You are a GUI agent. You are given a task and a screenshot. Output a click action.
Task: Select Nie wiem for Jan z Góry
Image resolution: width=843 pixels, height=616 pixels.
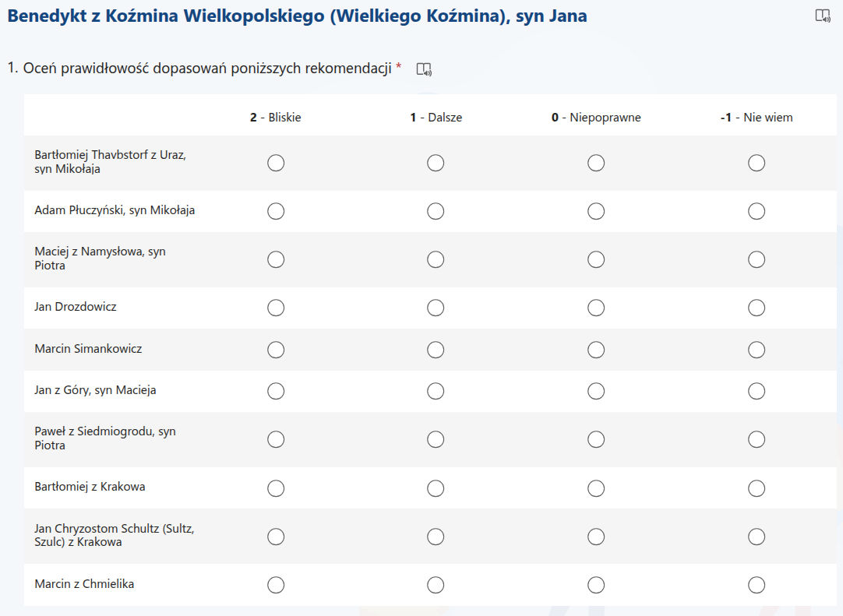point(757,391)
